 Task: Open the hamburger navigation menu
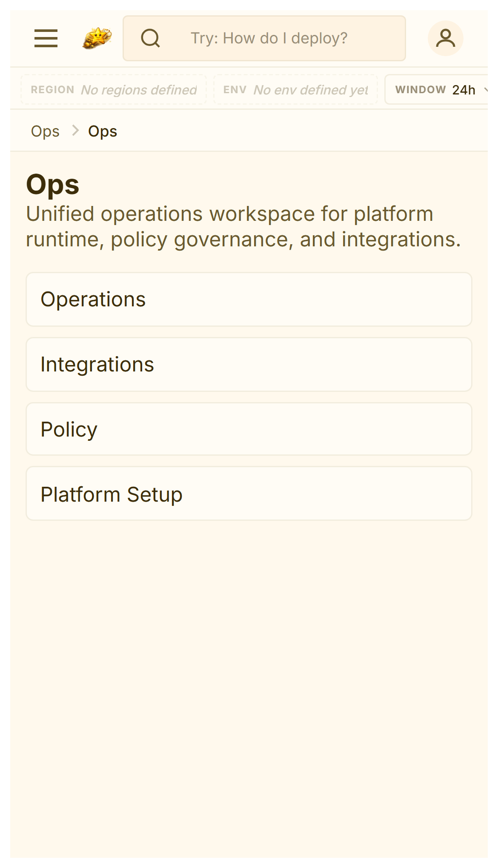[x=46, y=38]
